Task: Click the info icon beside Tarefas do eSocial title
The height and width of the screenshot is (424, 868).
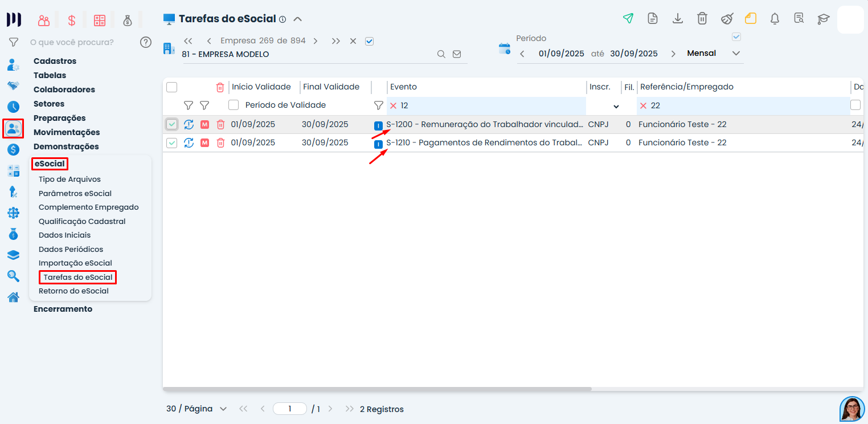Action: pyautogui.click(x=282, y=19)
